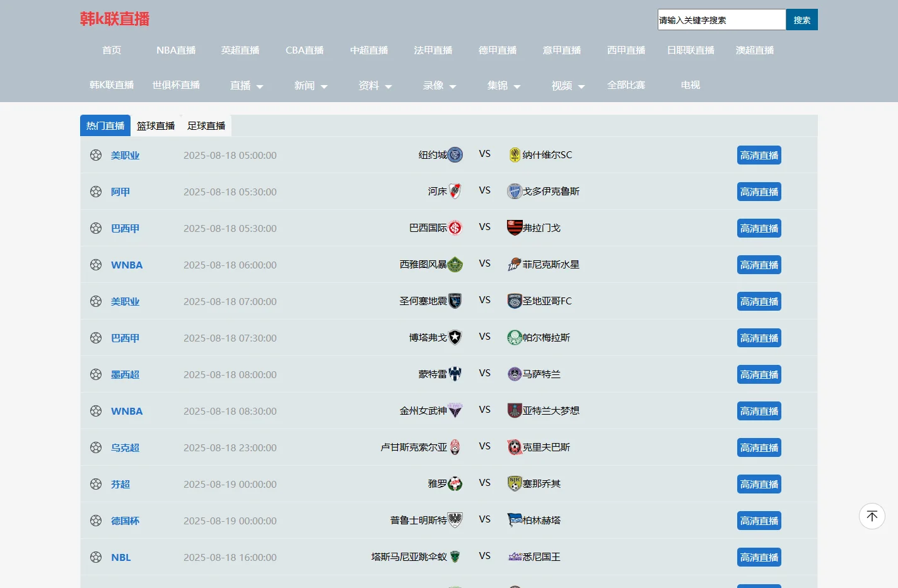Image resolution: width=898 pixels, height=588 pixels.
Task: Focus the keyword search input field
Action: 722,20
